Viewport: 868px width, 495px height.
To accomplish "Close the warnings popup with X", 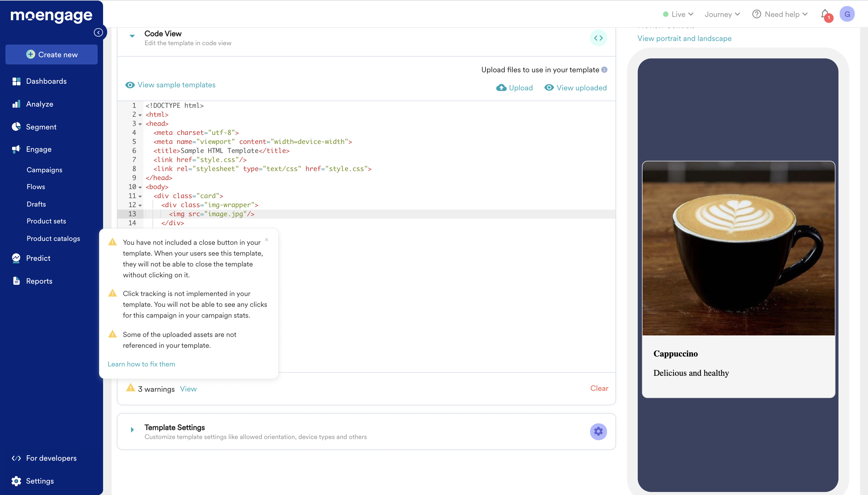I will tap(266, 240).
